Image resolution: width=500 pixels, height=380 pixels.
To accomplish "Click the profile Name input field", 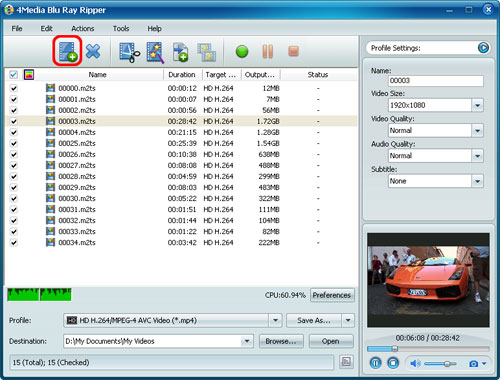I will click(436, 81).
